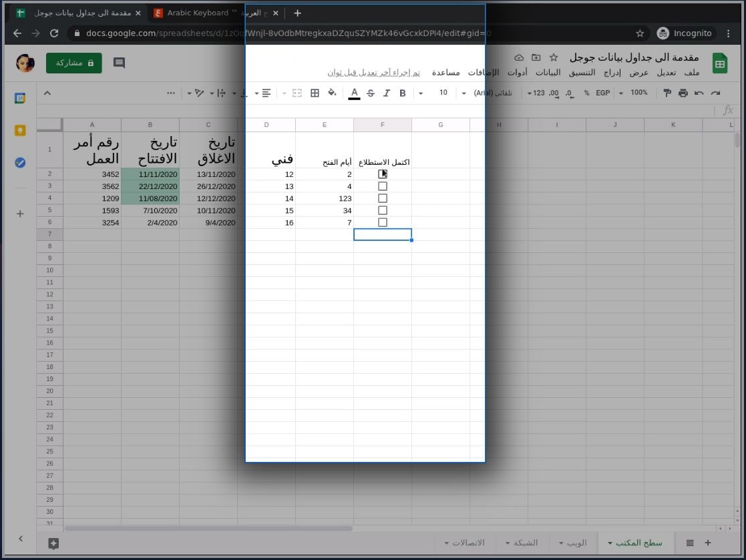
Task: Switch to the الشبكة sheet tab
Action: click(x=521, y=543)
